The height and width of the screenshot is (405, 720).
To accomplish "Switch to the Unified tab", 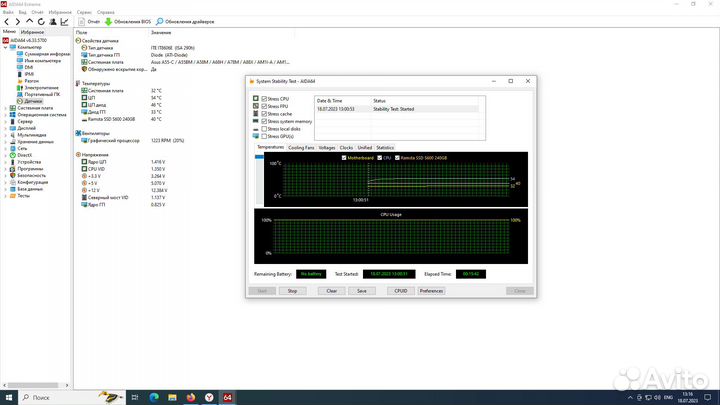I will (365, 148).
